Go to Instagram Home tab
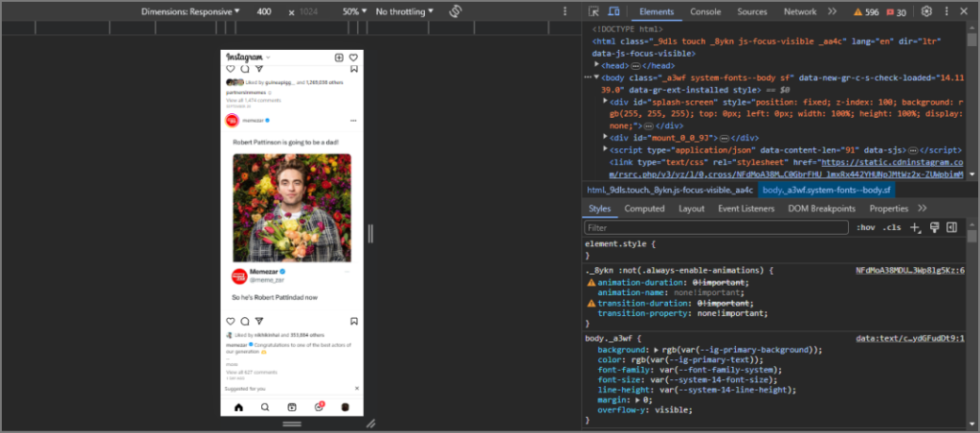 coord(238,407)
